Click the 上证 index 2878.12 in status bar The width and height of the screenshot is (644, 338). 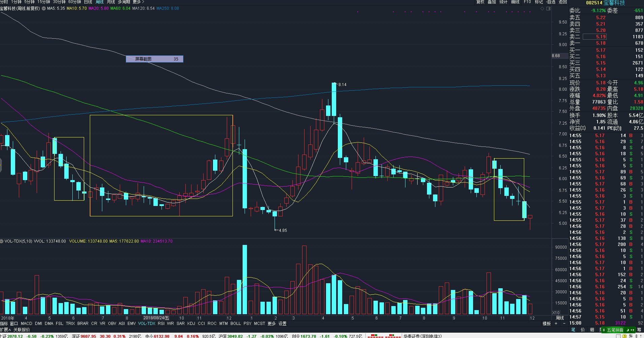click(x=11, y=336)
